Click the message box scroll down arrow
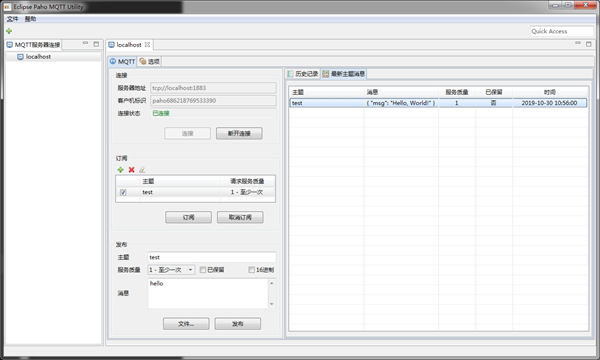Image resolution: width=600 pixels, height=360 pixels. coord(272,304)
